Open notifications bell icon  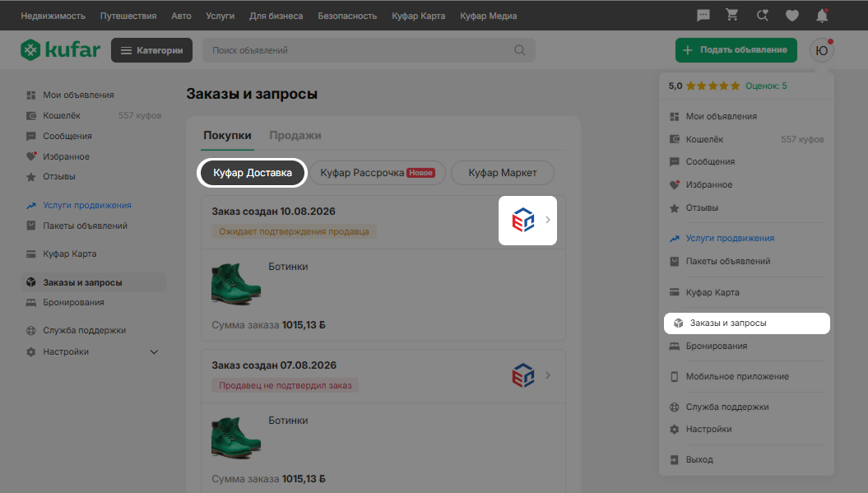[822, 16]
